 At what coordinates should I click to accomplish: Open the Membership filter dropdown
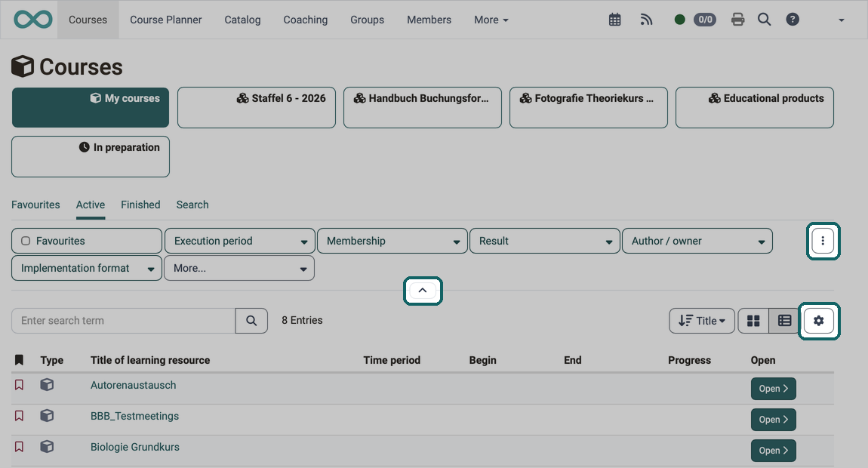click(392, 241)
